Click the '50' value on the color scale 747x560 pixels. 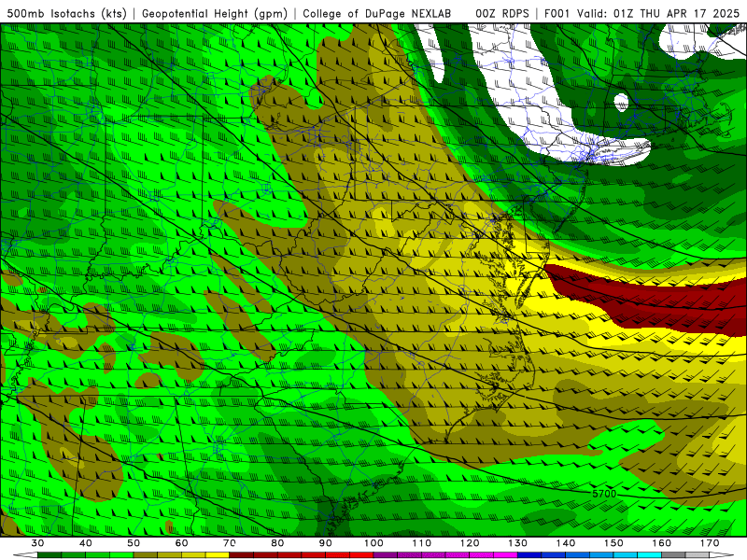[134, 543]
